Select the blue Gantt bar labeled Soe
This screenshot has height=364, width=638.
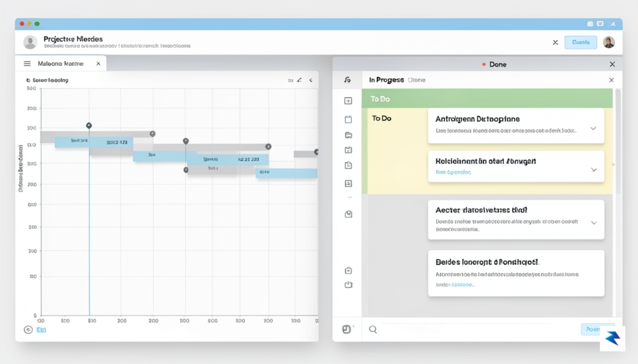coord(159,156)
